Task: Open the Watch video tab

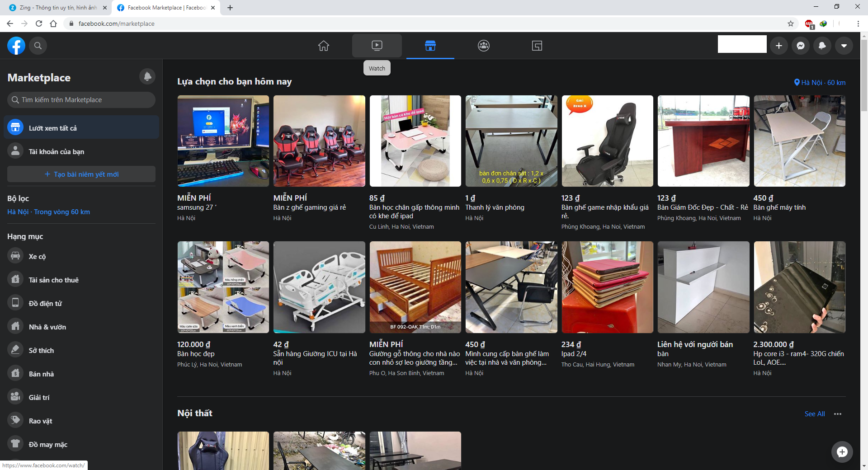Action: [377, 46]
